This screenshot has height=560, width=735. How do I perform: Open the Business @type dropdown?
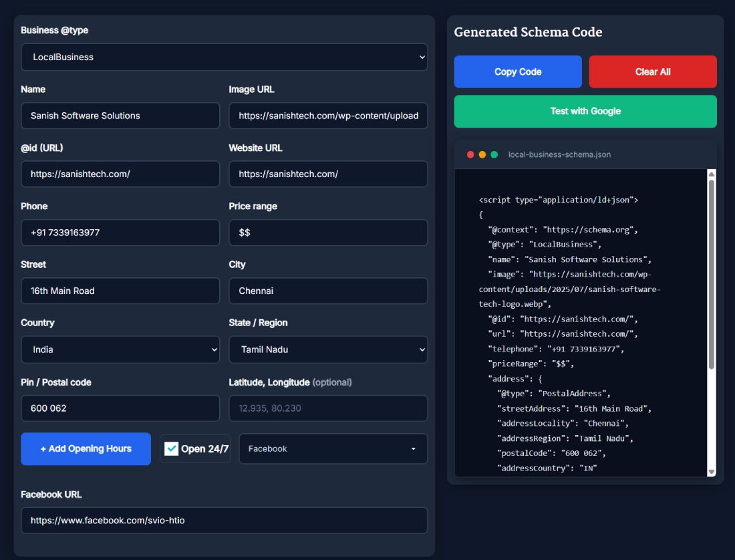tap(225, 57)
